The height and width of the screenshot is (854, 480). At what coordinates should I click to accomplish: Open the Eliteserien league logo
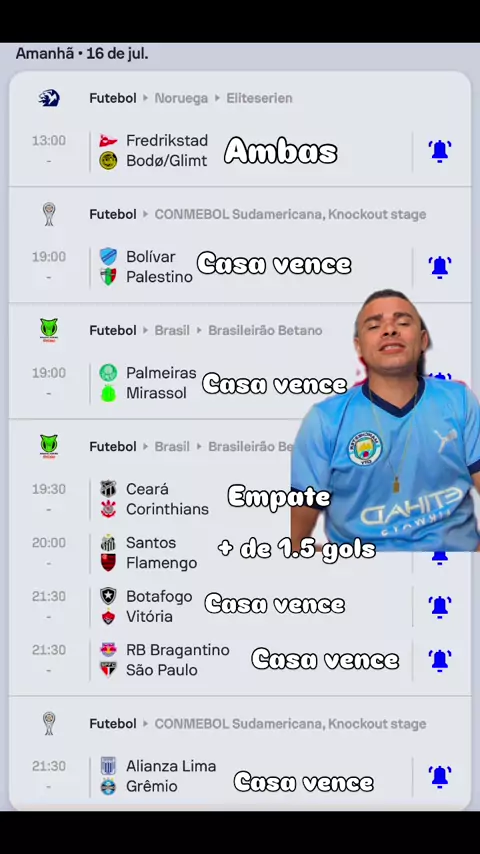click(49, 98)
